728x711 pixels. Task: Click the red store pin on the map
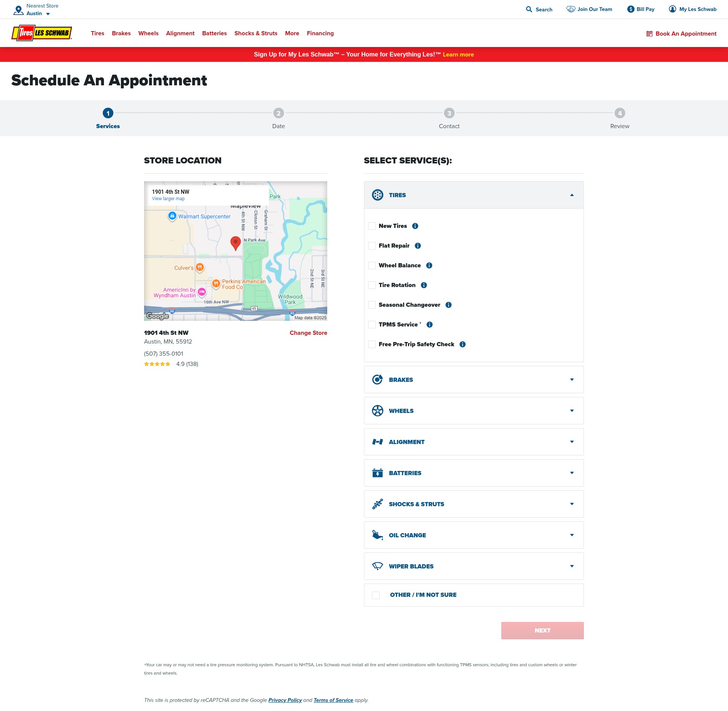point(235,243)
